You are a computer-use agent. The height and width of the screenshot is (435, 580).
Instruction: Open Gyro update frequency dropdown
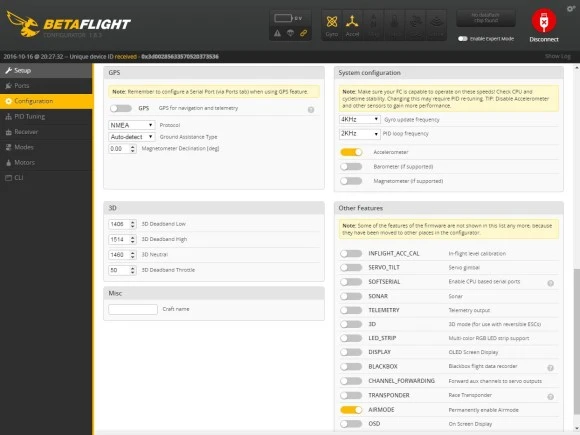point(360,119)
